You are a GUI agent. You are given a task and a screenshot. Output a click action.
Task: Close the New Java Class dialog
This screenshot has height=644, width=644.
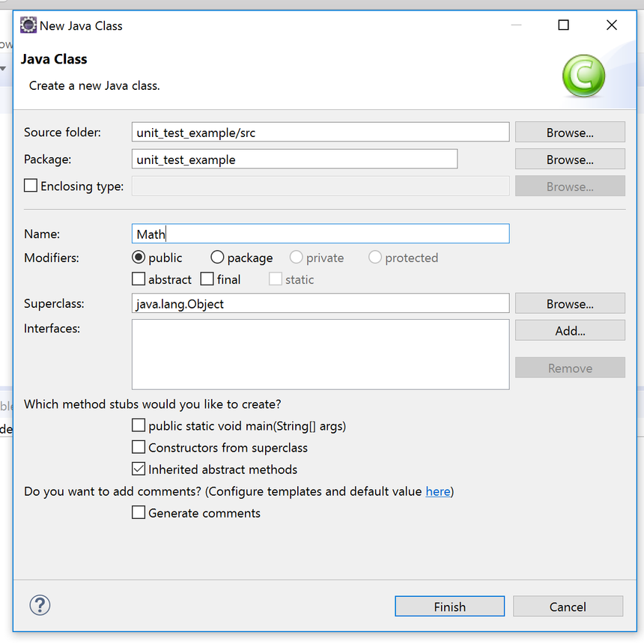point(611,25)
